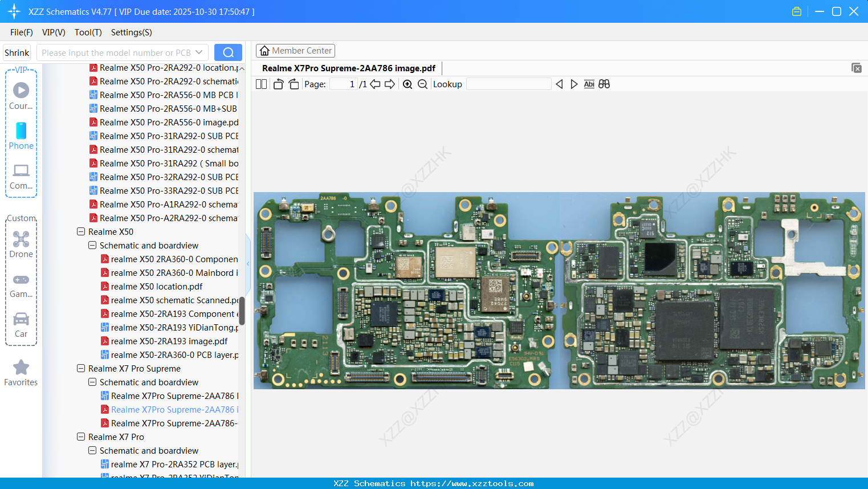The width and height of the screenshot is (868, 489).
Task: Collapse the Realme X7 Pro node
Action: (x=81, y=437)
